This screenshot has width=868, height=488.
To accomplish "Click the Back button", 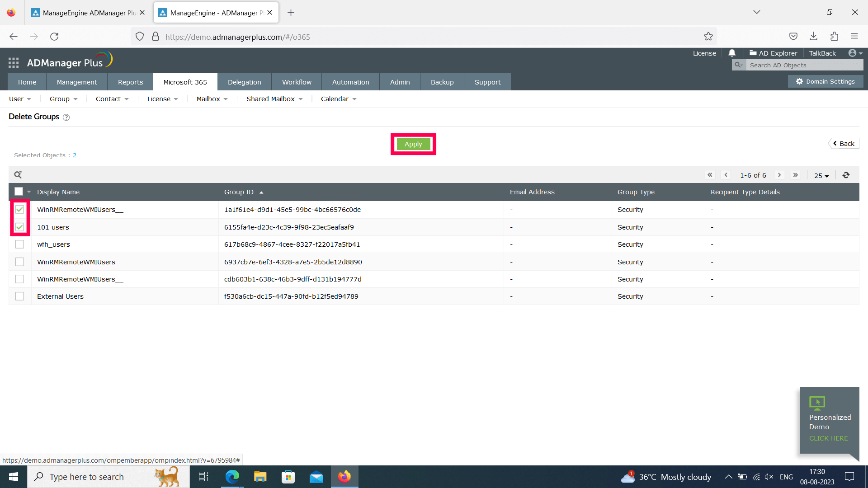I will (x=844, y=144).
